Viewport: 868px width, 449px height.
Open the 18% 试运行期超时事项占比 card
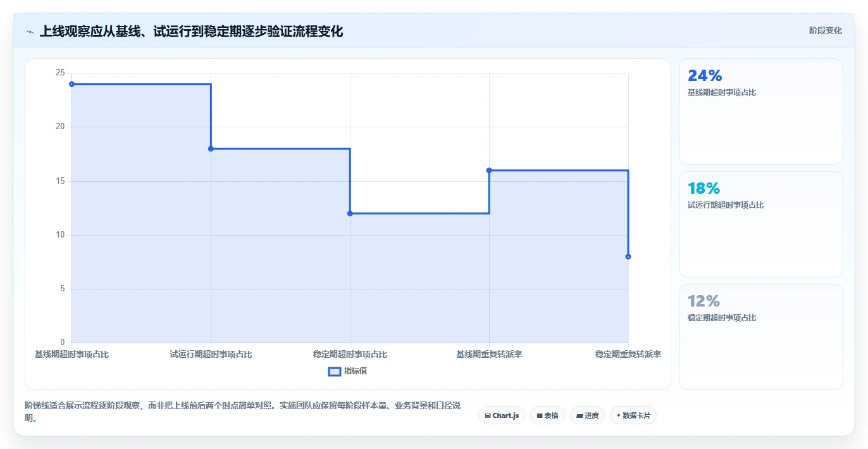click(x=761, y=224)
